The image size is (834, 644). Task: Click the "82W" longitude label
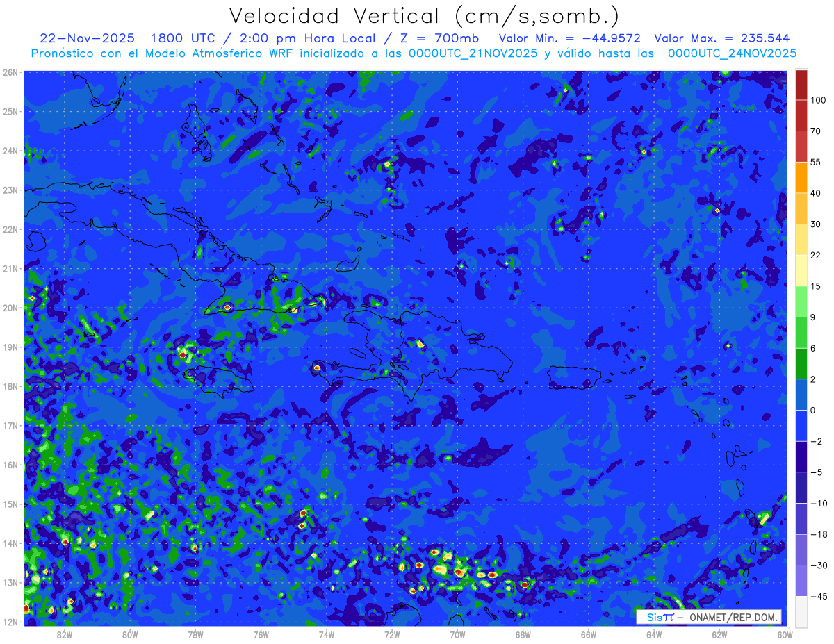pos(64,634)
